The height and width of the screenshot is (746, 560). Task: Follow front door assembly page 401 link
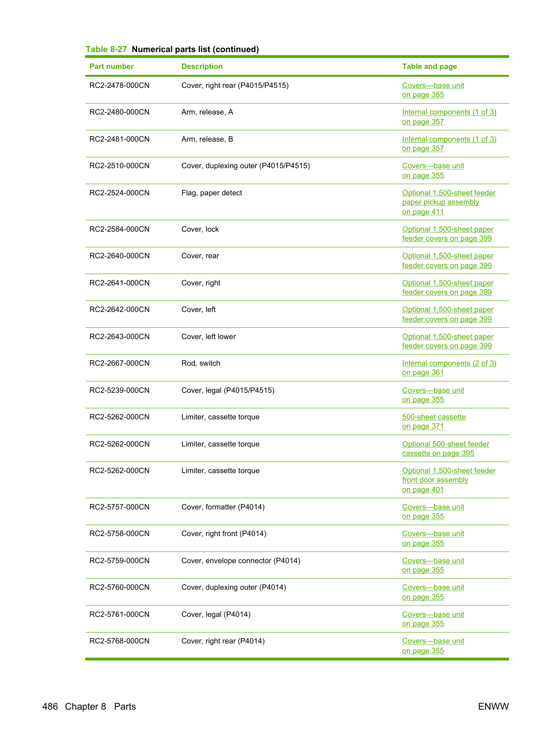point(449,480)
